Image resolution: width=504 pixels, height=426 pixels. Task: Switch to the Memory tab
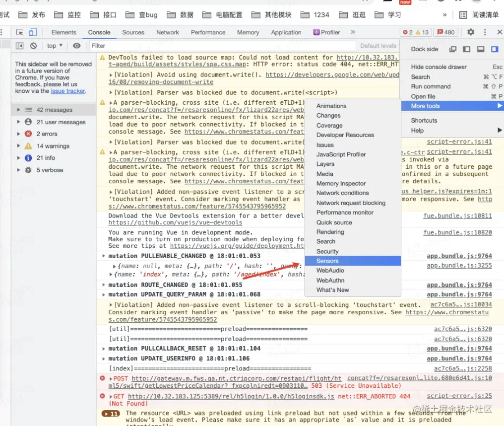(x=248, y=32)
